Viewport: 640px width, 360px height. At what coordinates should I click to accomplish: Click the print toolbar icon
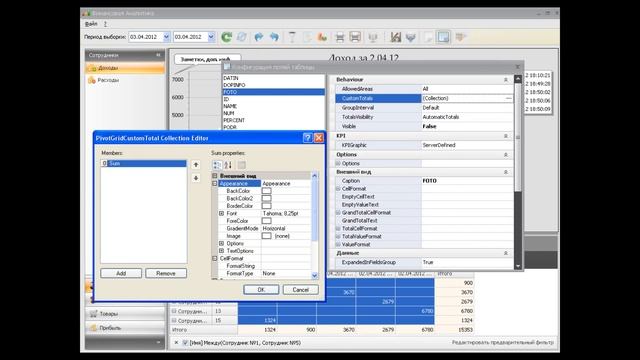coord(340,38)
